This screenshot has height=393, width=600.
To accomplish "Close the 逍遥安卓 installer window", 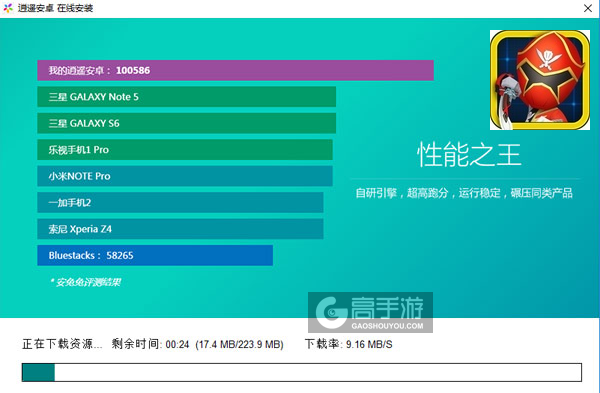I will coord(588,8).
